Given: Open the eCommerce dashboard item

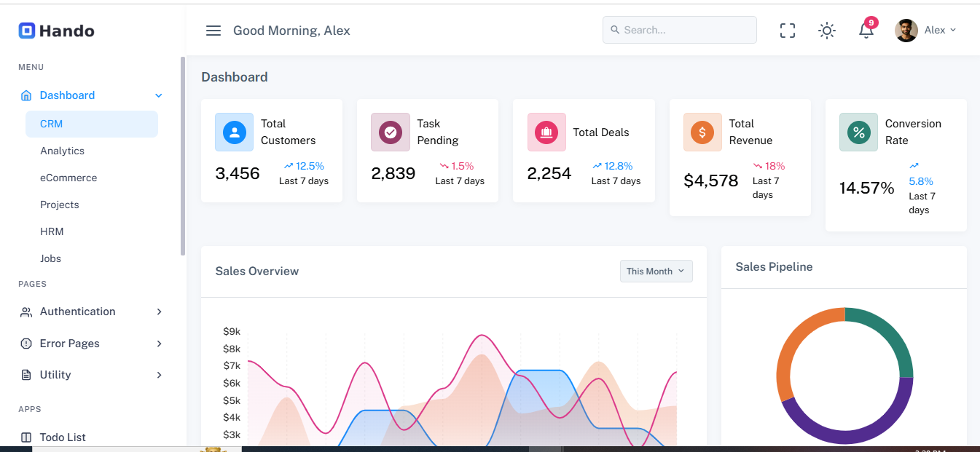Looking at the screenshot, I should point(68,178).
